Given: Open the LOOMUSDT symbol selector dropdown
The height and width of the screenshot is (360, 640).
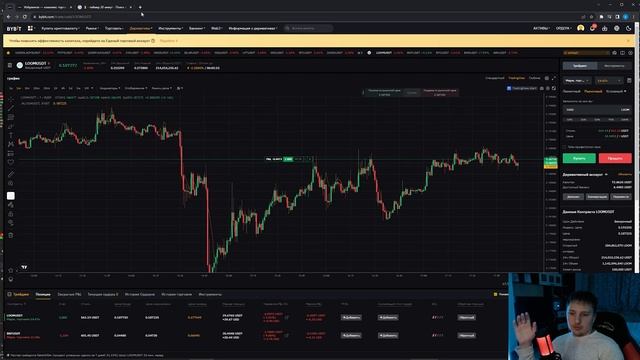Looking at the screenshot, I should (x=36, y=63).
